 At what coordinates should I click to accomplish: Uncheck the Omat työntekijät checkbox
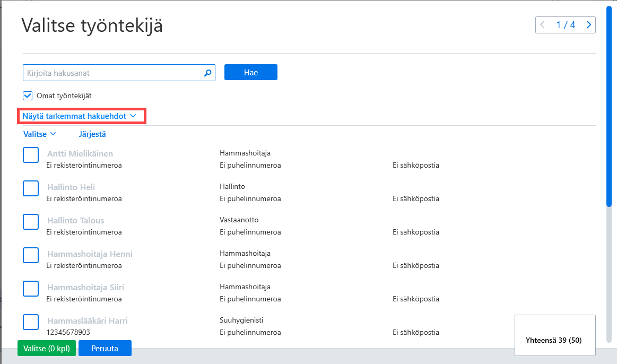28,96
